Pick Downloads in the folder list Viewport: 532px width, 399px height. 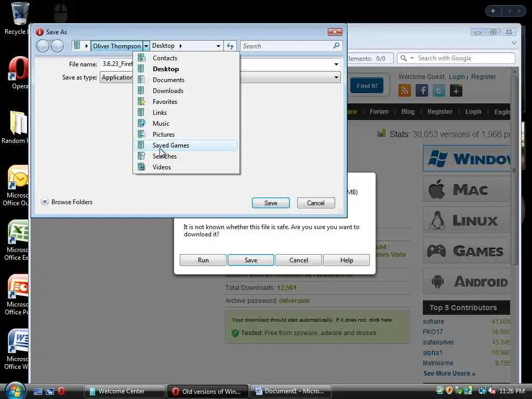(186, 90)
